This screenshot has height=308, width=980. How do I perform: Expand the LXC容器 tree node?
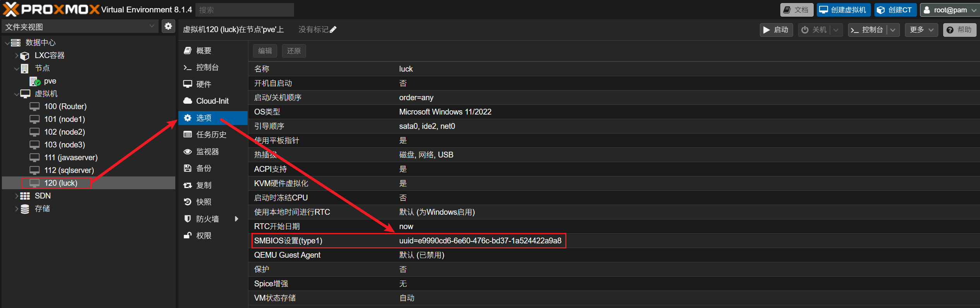pos(16,56)
